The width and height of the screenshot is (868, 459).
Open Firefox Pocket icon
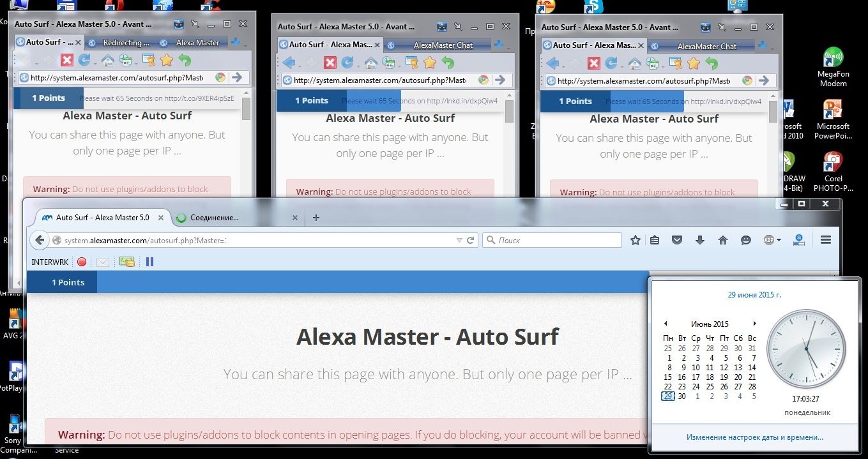coord(677,240)
